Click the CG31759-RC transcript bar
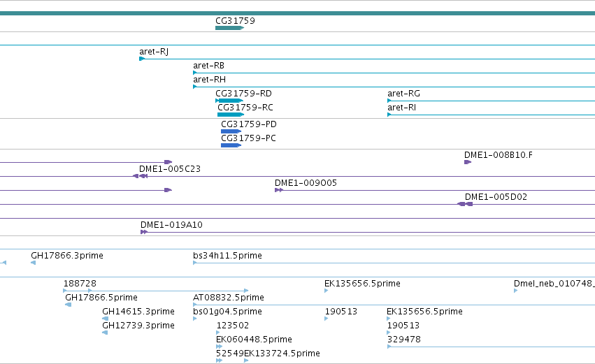The height and width of the screenshot is (364, 595). tap(231, 115)
